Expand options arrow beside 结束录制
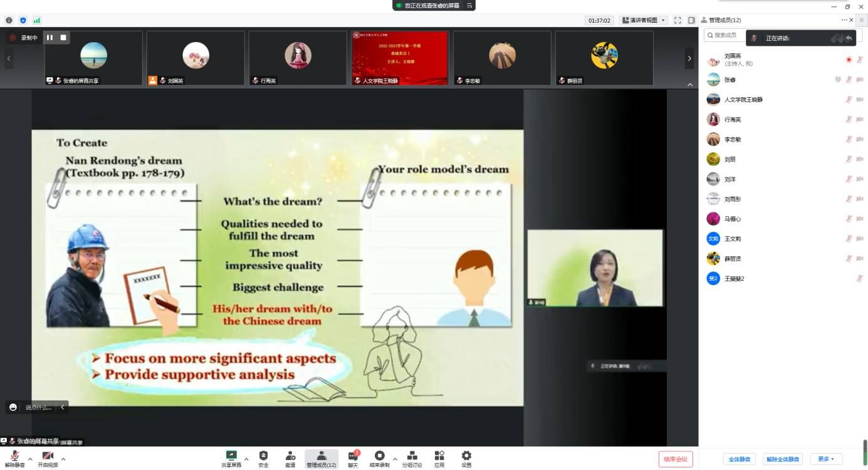 [x=395, y=459]
